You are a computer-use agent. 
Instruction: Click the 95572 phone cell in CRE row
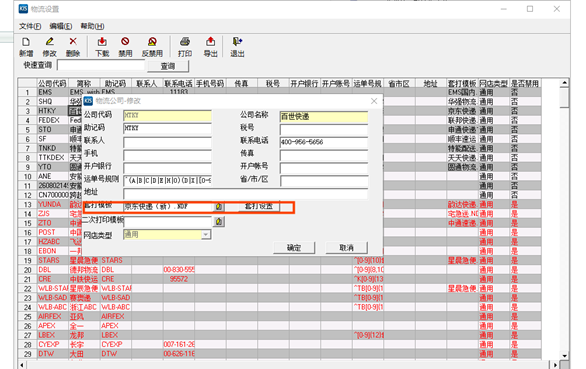pyautogui.click(x=179, y=279)
